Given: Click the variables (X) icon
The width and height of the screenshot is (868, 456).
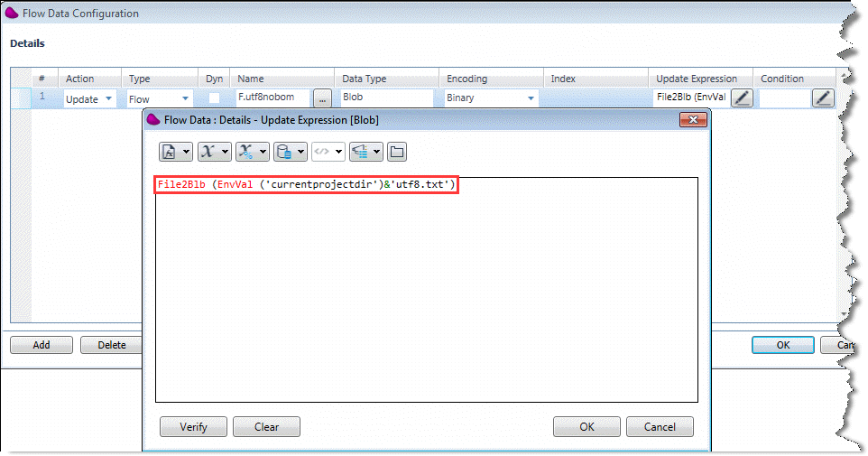Looking at the screenshot, I should click(208, 152).
